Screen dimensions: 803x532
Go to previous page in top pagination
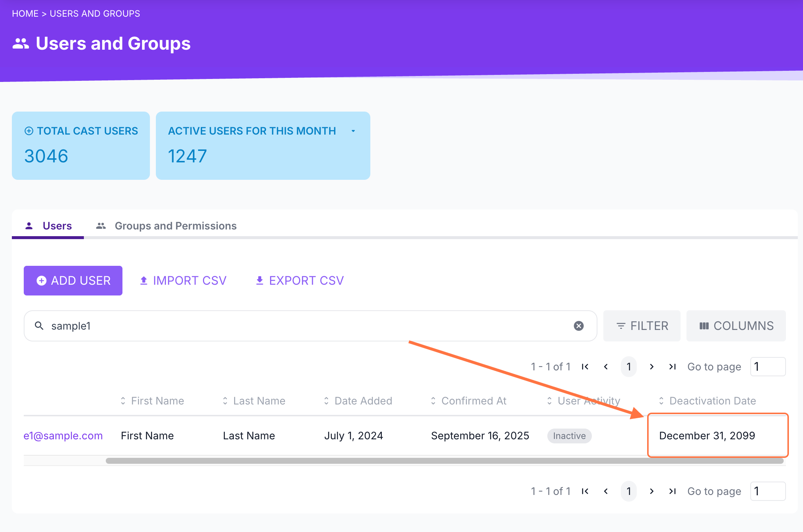pos(606,367)
